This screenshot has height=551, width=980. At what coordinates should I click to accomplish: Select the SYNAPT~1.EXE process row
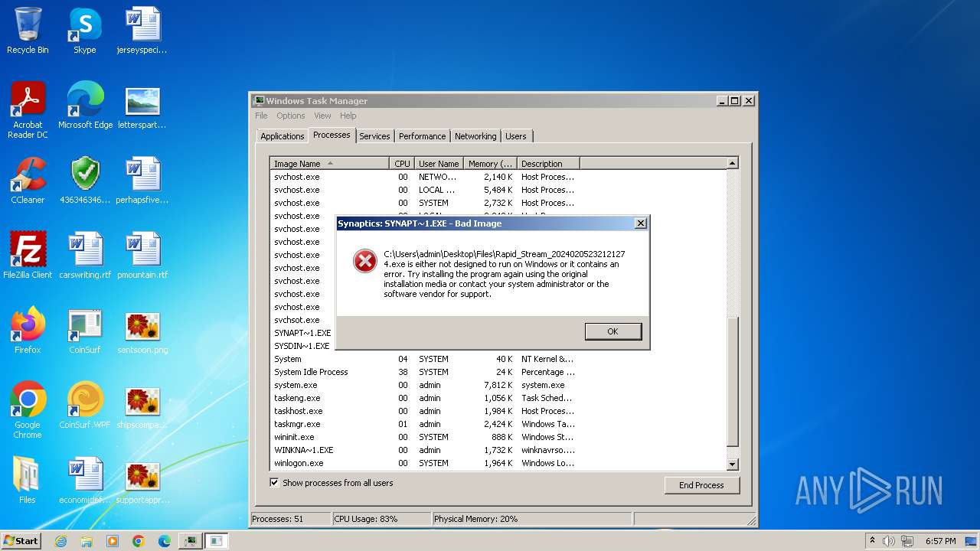303,333
